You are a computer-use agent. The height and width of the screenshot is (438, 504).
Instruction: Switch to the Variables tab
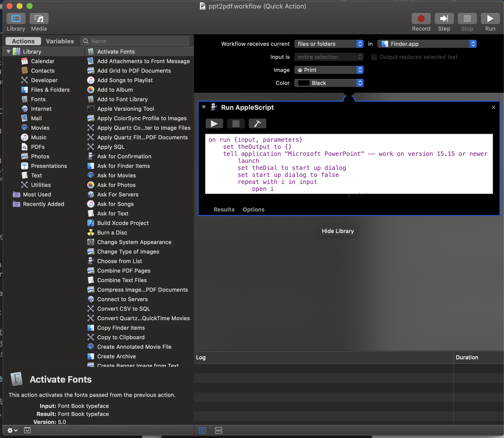[60, 41]
